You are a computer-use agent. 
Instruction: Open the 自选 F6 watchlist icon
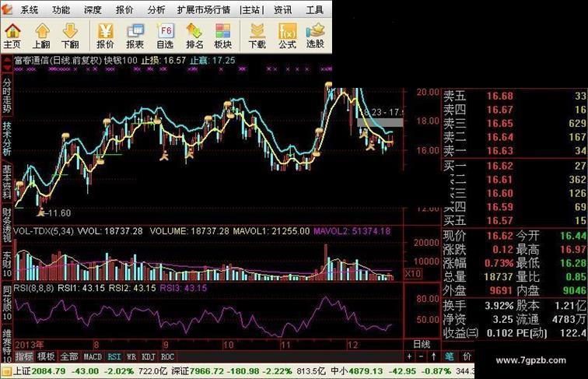165,36
